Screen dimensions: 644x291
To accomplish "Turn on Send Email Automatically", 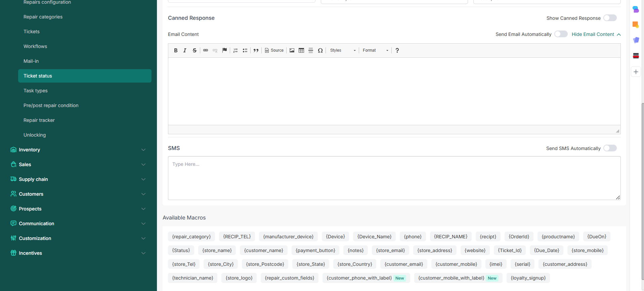I will [561, 34].
